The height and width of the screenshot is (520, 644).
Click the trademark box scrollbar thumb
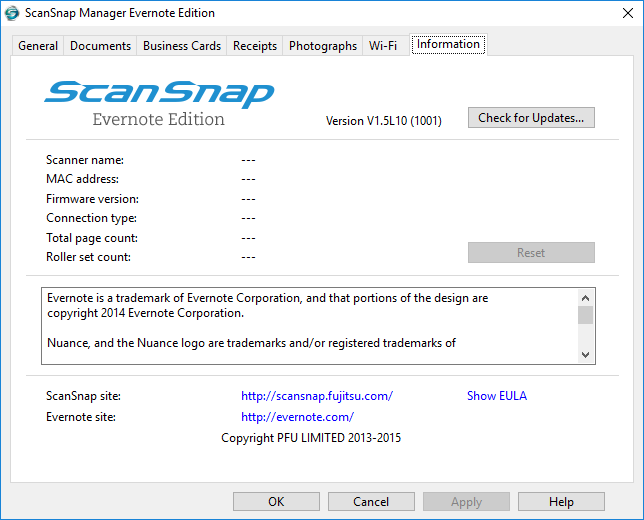[586, 315]
